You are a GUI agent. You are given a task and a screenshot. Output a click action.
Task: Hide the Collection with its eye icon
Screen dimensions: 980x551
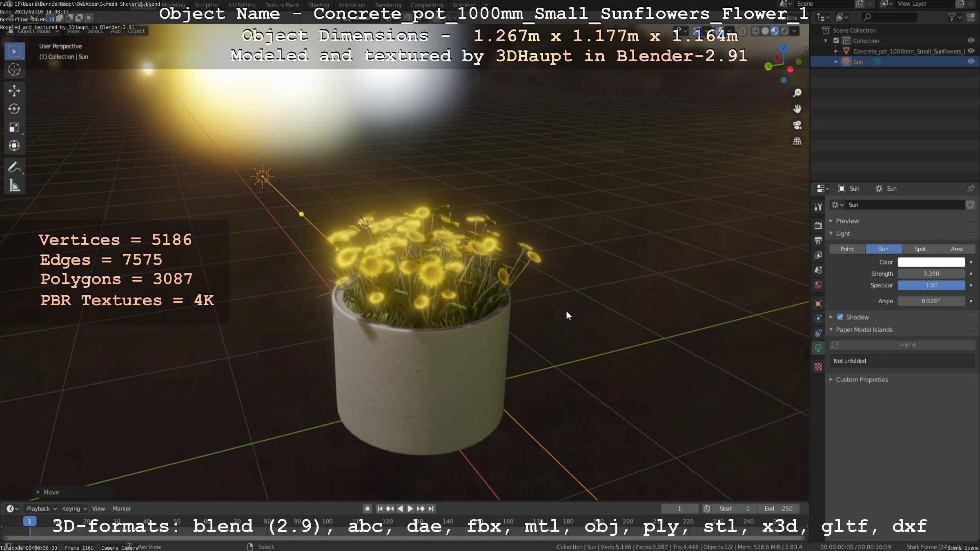[971, 40]
